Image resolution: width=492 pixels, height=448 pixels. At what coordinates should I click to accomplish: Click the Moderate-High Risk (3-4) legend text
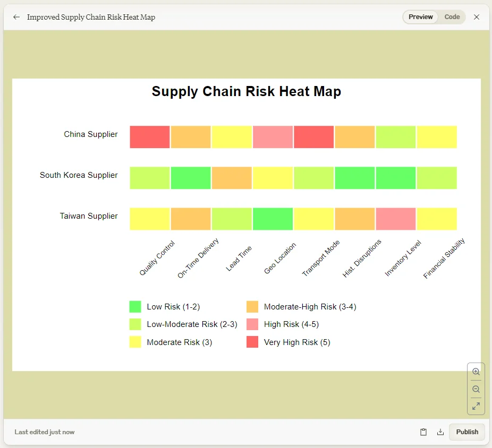tap(310, 307)
